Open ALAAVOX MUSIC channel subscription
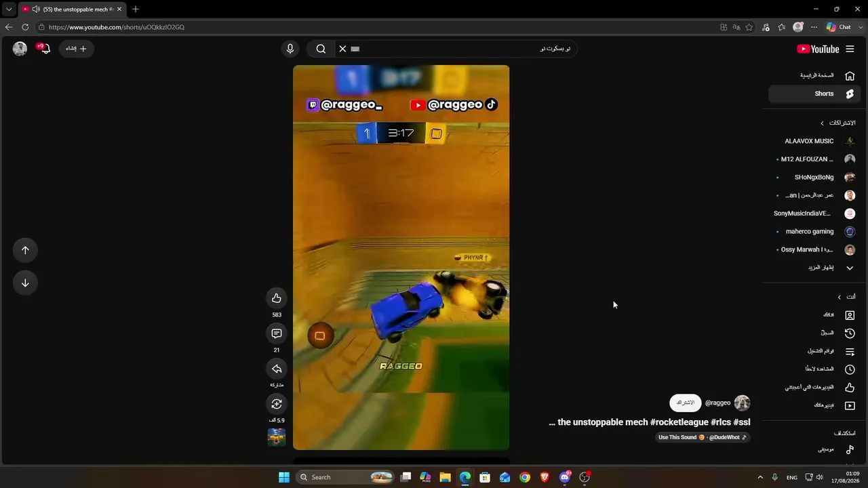 tap(814, 141)
